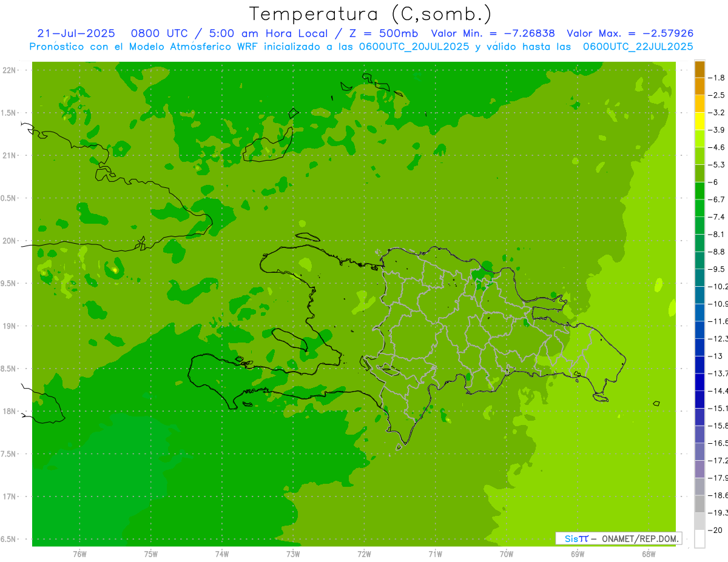
Task: Click the white legend swatch below -20
Action: (699, 539)
